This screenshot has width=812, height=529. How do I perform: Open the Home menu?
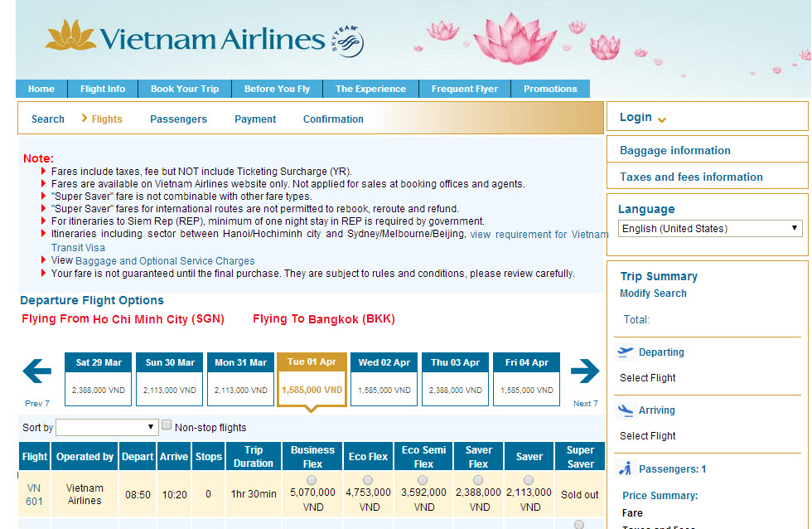point(41,89)
